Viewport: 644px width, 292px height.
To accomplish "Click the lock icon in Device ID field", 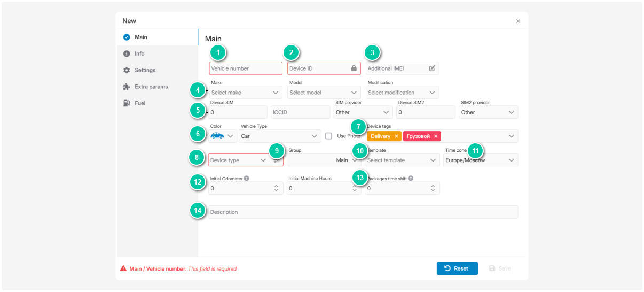I will click(354, 68).
